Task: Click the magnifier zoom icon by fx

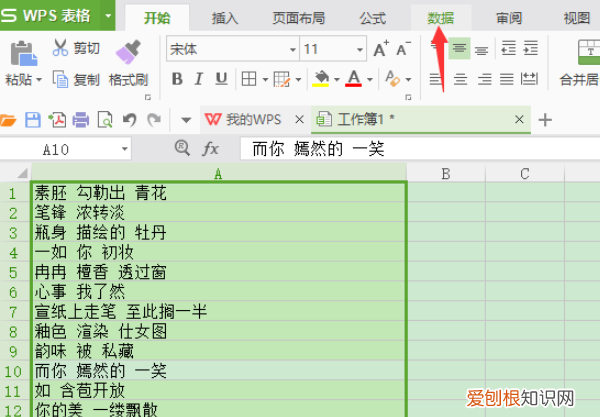Action: (182, 148)
